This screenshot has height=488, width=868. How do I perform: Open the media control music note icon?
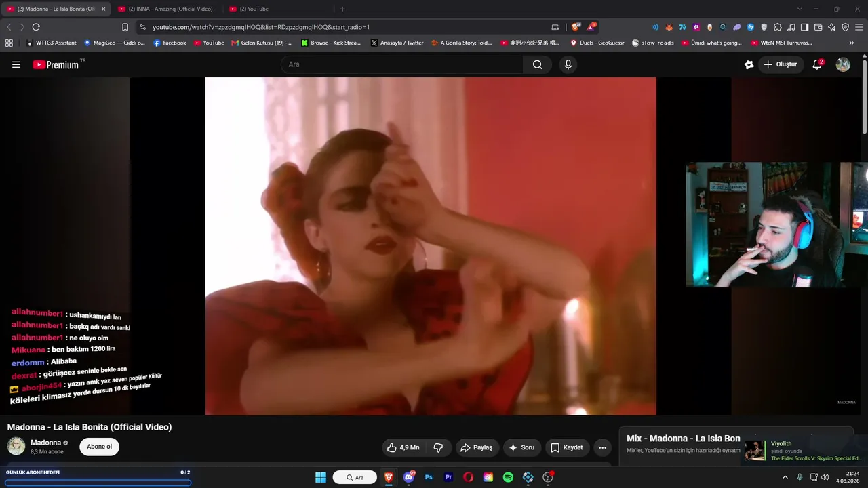pyautogui.click(x=791, y=27)
